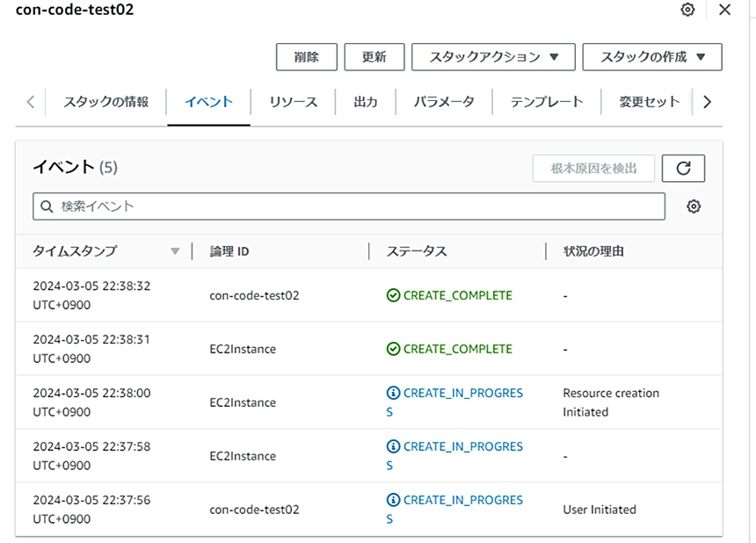The width and height of the screenshot is (756, 543).
Task: Click the 削除 button
Action: pyautogui.click(x=307, y=57)
